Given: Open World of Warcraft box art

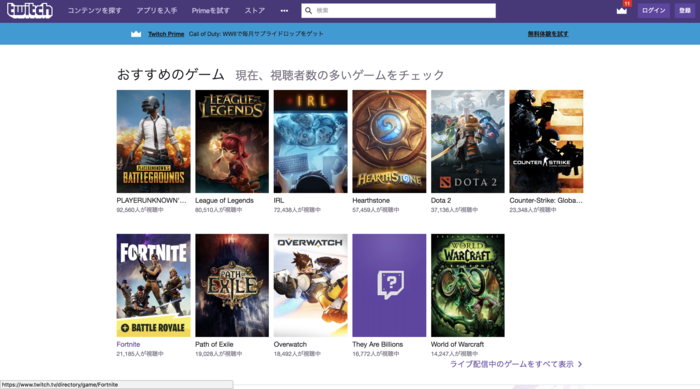Looking at the screenshot, I should tap(468, 285).
